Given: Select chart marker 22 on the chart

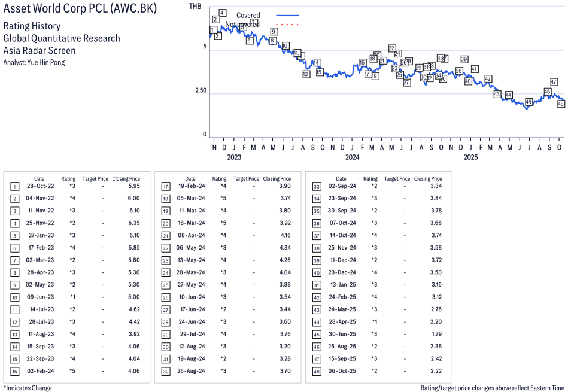Looking at the screenshot, I should (391, 48).
